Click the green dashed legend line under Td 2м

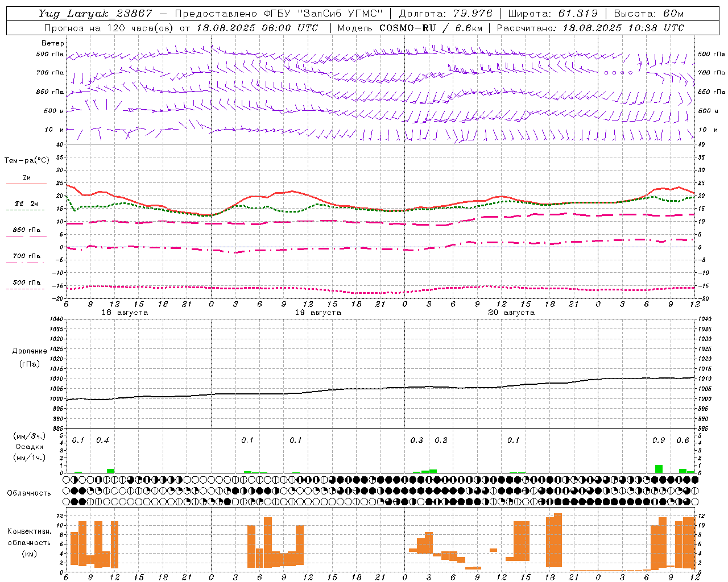[x=26, y=210]
